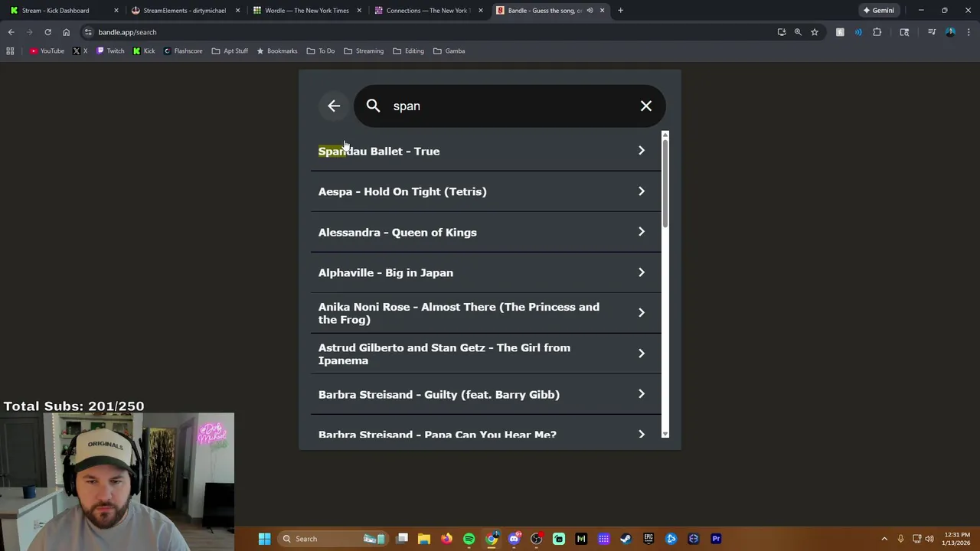Open a new browser tab with plus button
Image resolution: width=980 pixels, height=551 pixels.
(620, 10)
